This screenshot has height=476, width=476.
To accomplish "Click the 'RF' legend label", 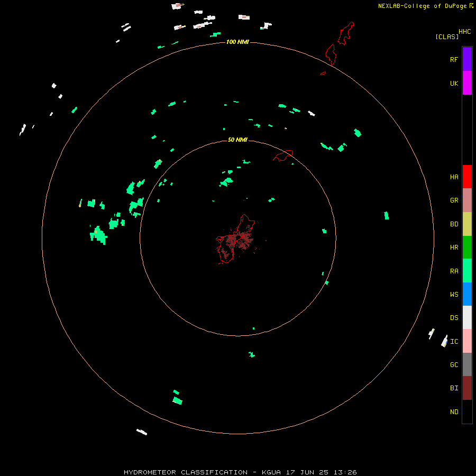I will coord(454,59).
